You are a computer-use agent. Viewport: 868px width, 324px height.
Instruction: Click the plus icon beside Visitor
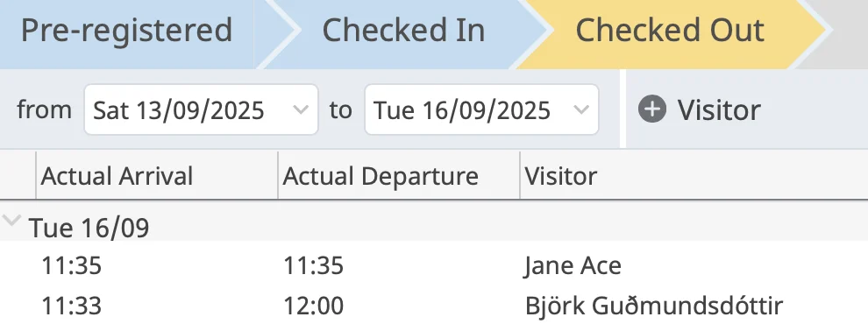pos(651,109)
